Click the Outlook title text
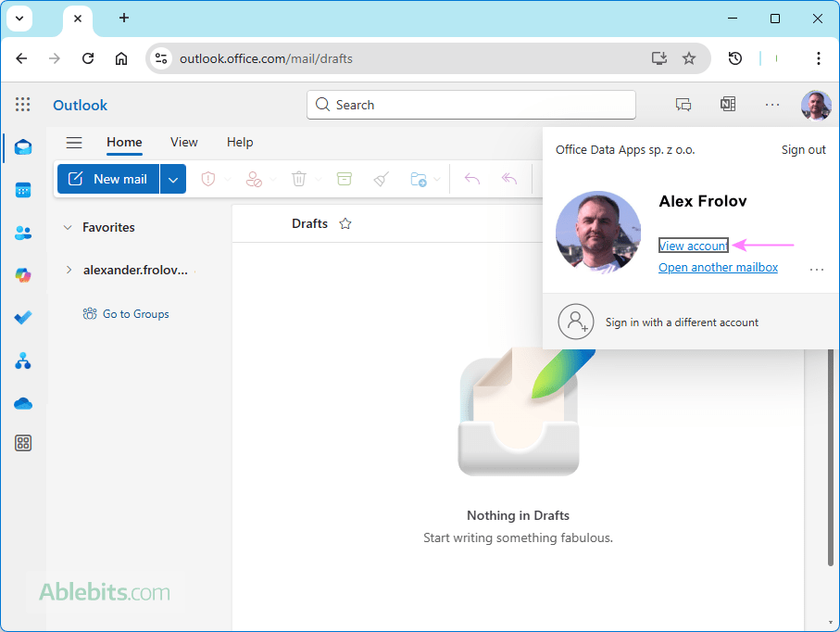 pos(80,105)
